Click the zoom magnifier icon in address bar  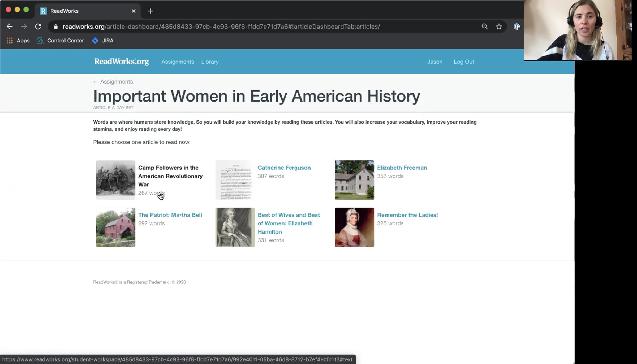tap(485, 27)
